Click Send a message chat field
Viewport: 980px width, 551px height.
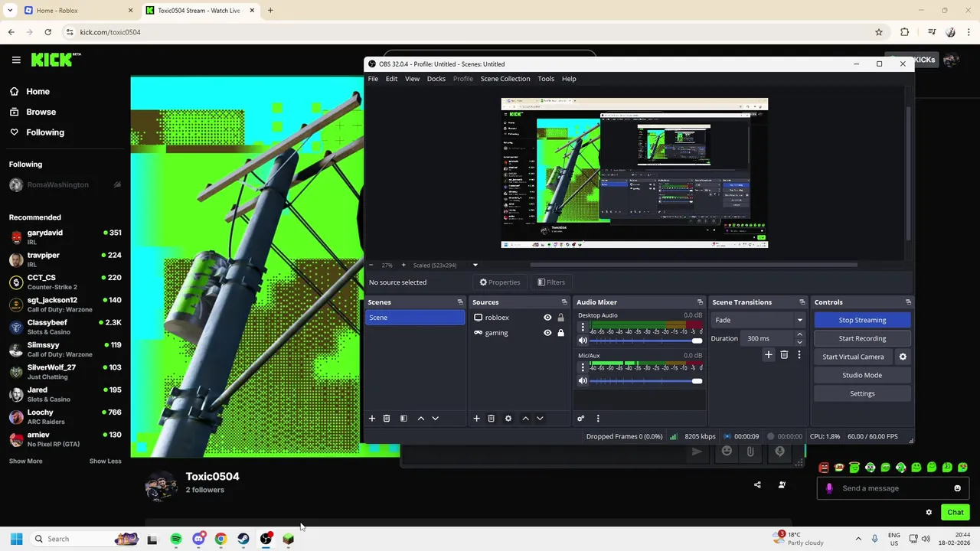tap(892, 488)
